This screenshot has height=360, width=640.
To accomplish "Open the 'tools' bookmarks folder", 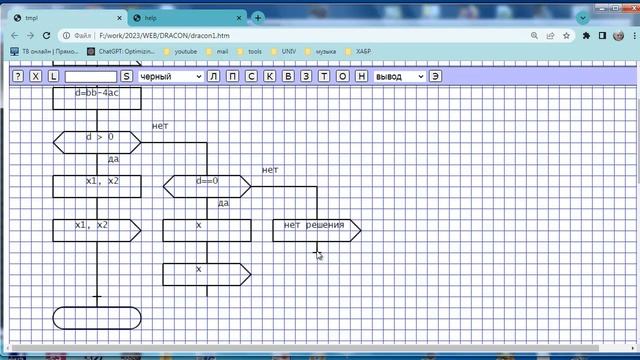I will 249,51.
